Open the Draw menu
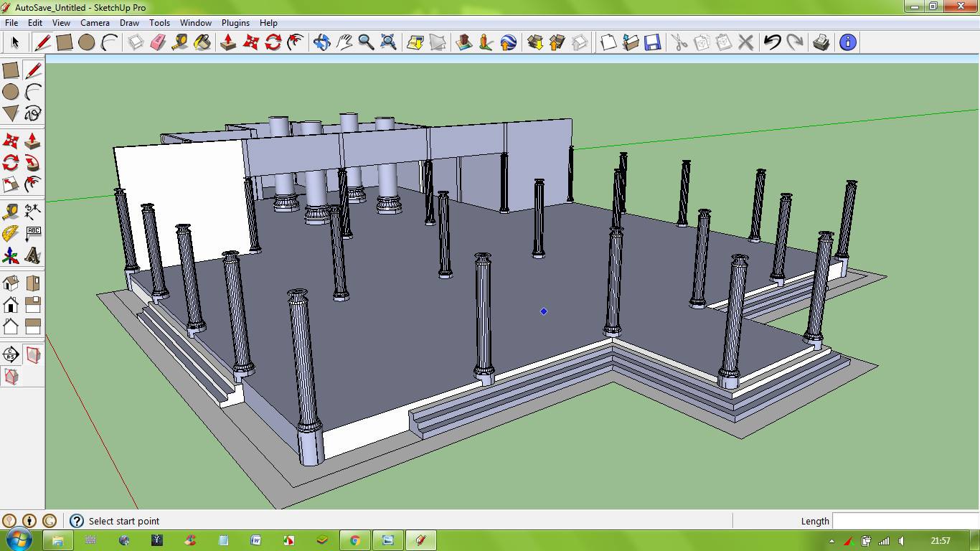 [x=129, y=23]
